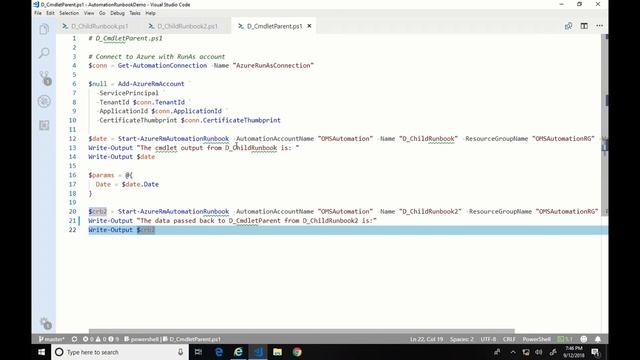The width and height of the screenshot is (640, 360).
Task: Click the Visual Studio Code taskbar icon
Action: [x=258, y=352]
